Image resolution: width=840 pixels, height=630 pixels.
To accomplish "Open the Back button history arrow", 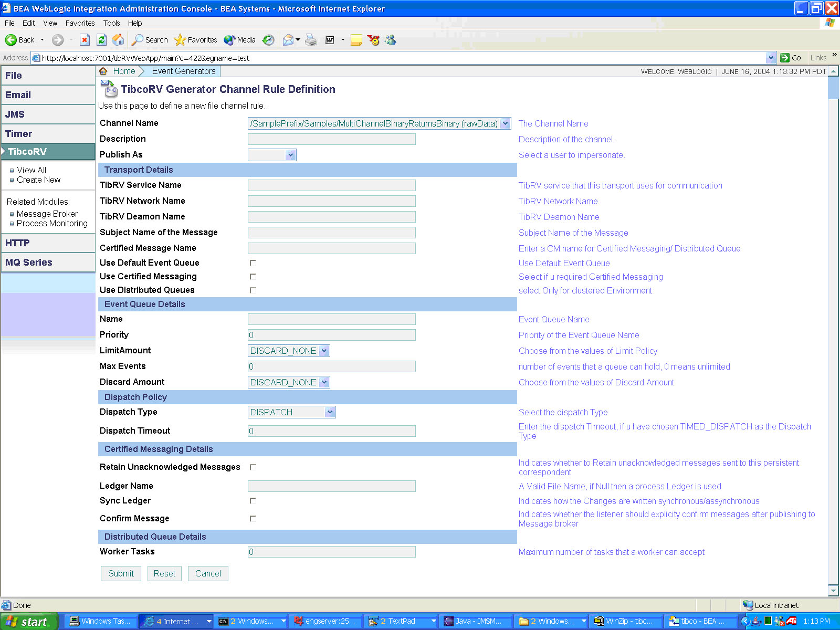I will point(42,40).
